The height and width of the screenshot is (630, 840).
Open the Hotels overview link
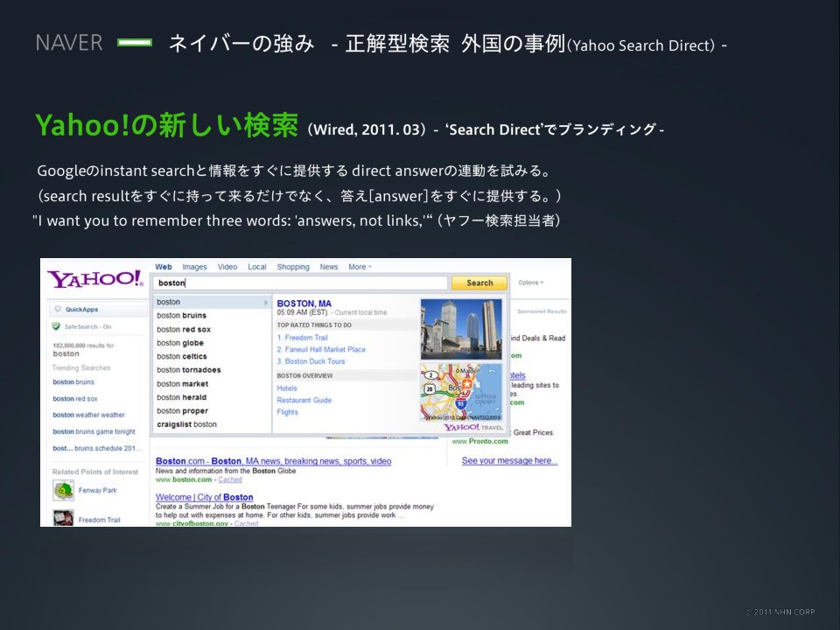tap(287, 388)
